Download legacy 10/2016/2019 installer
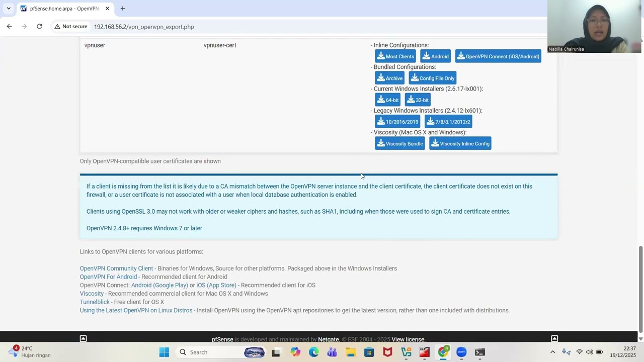This screenshot has height=362, width=644. pos(397,122)
